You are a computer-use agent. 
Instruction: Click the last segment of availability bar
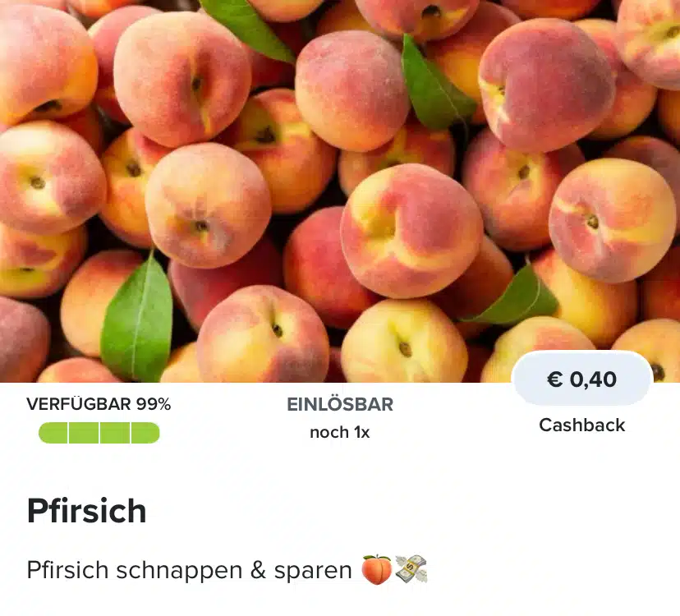(145, 433)
